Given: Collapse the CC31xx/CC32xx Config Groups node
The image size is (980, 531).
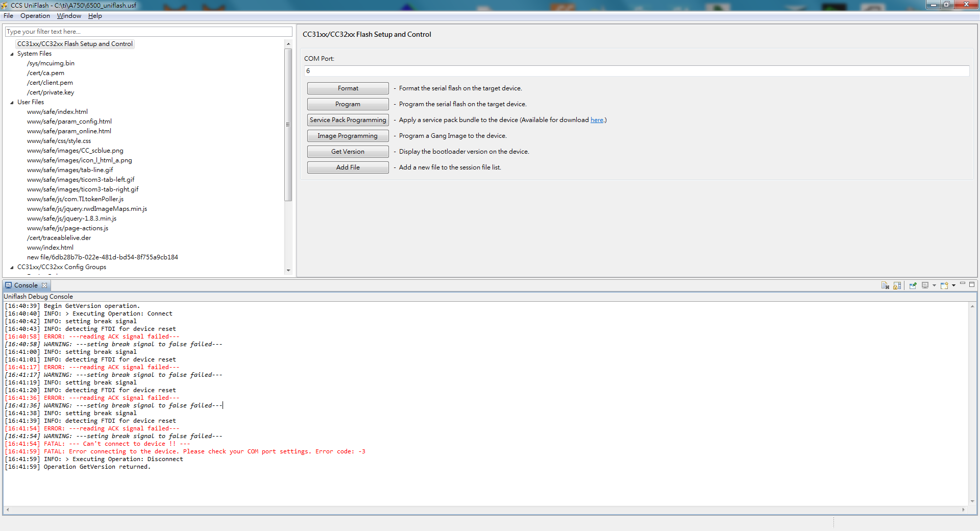Looking at the screenshot, I should tap(12, 268).
